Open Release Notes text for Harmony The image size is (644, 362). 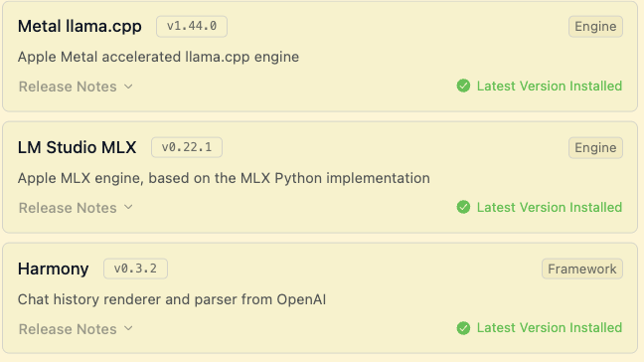(x=68, y=329)
